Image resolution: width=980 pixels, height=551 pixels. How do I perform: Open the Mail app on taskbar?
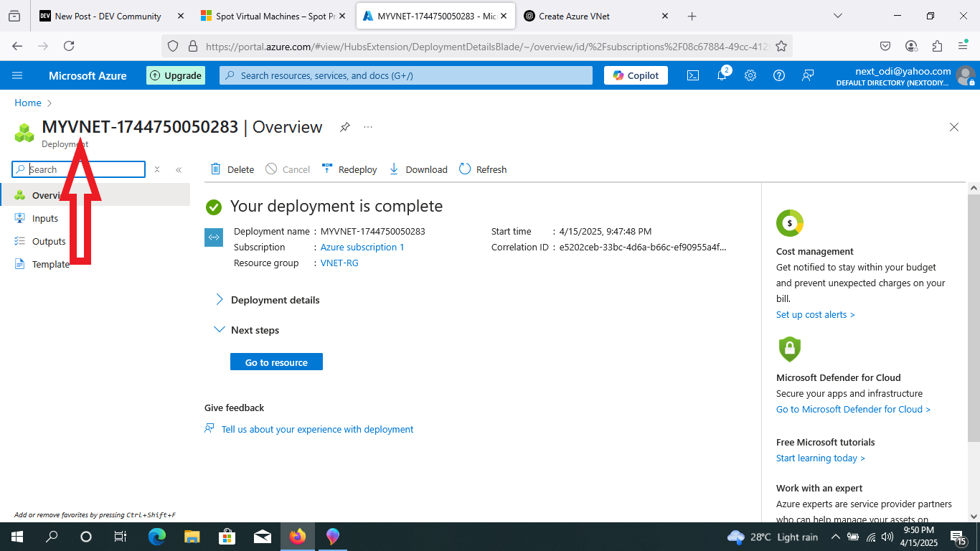click(x=262, y=537)
